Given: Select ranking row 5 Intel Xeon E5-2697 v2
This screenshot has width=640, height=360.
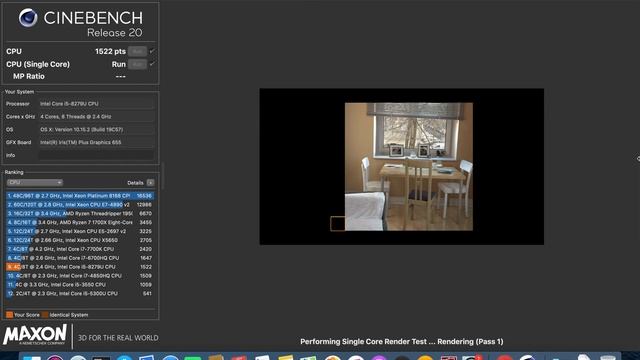Looking at the screenshot, I should pyautogui.click(x=80, y=231).
